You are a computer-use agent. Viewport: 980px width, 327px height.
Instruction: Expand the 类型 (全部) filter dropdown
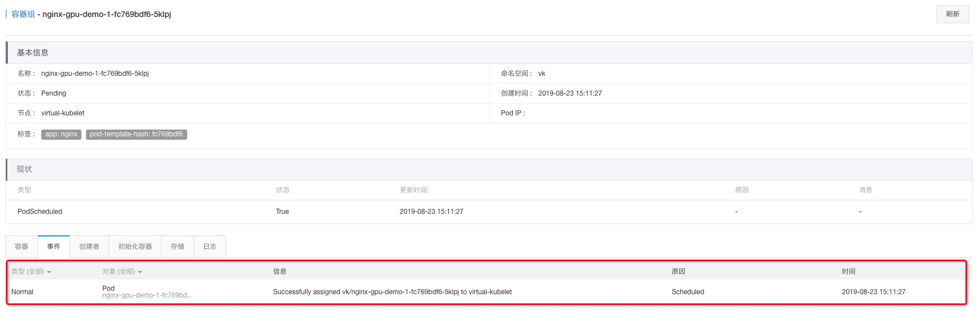[x=31, y=272]
